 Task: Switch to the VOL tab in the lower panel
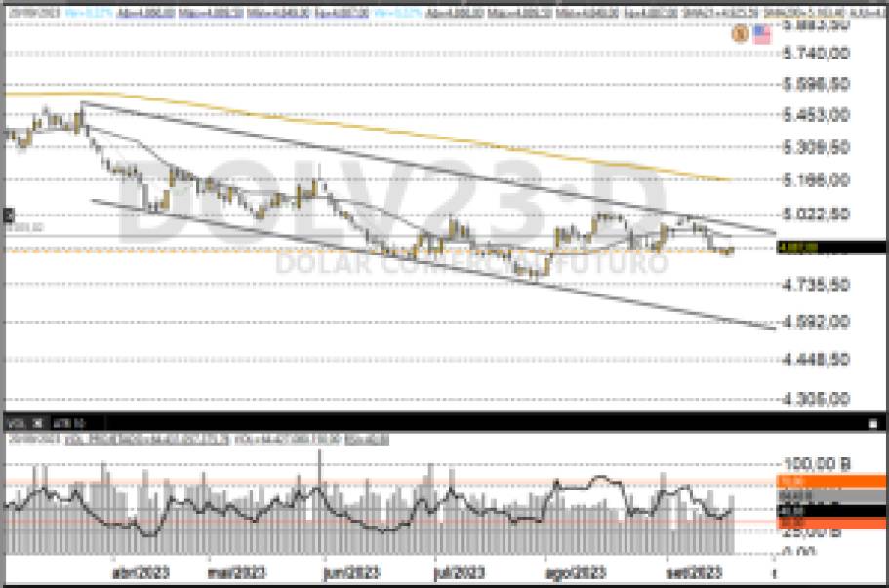[12, 426]
